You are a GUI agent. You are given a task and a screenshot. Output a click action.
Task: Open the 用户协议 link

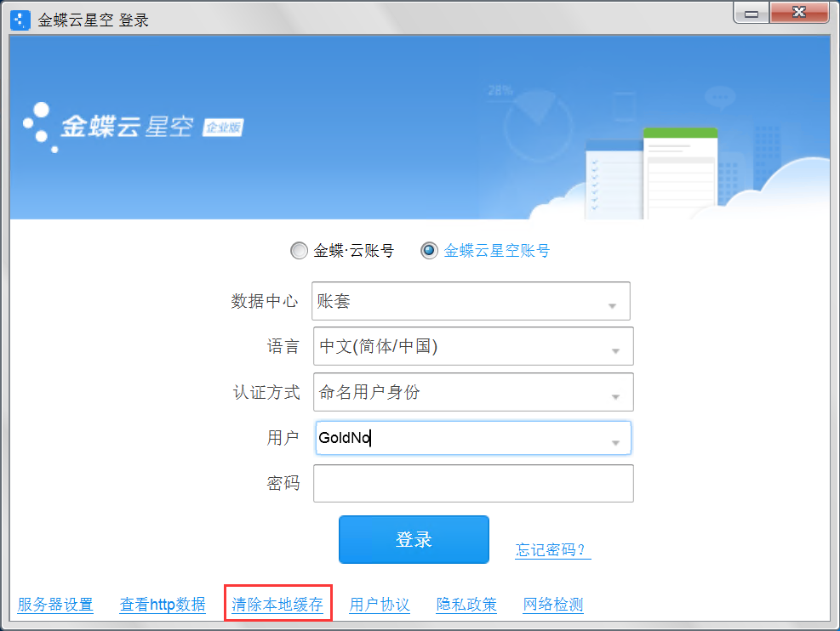click(x=380, y=605)
